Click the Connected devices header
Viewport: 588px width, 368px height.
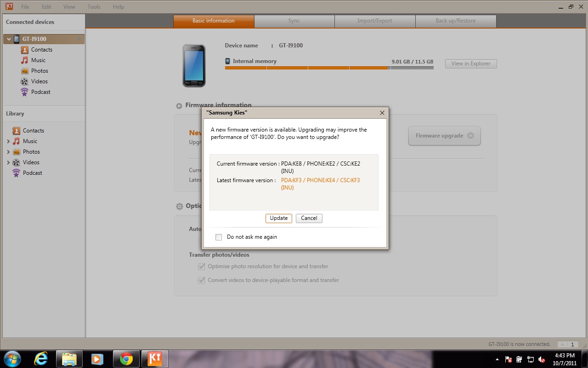(30, 22)
